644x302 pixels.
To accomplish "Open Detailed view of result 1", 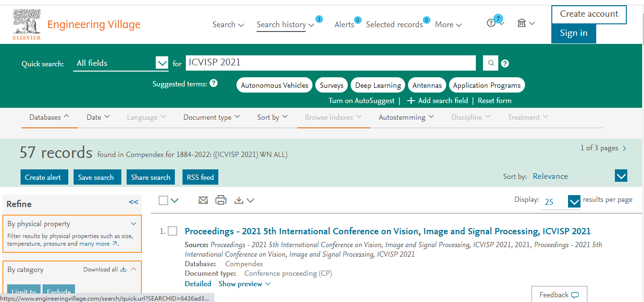I will coord(198,284).
